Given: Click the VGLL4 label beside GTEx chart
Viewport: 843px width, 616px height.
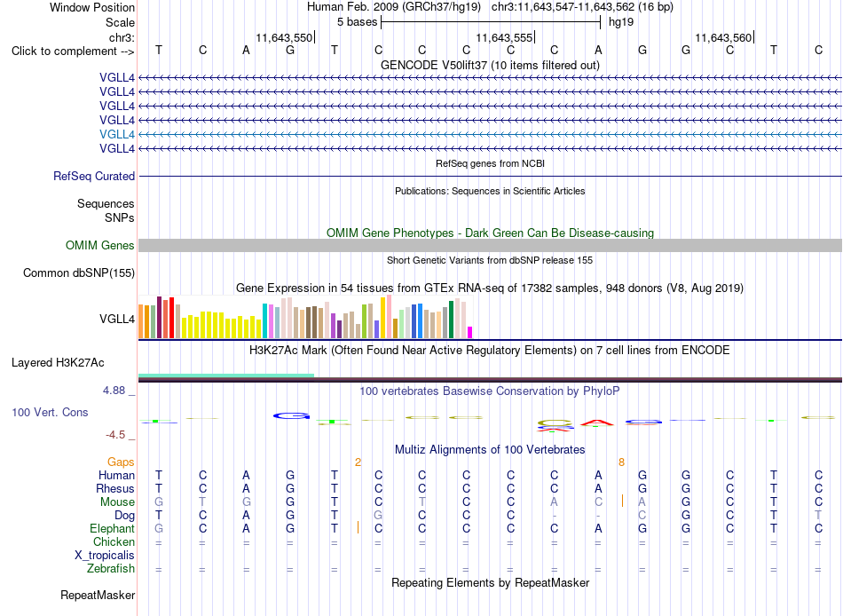Looking at the screenshot, I should pos(116,319).
